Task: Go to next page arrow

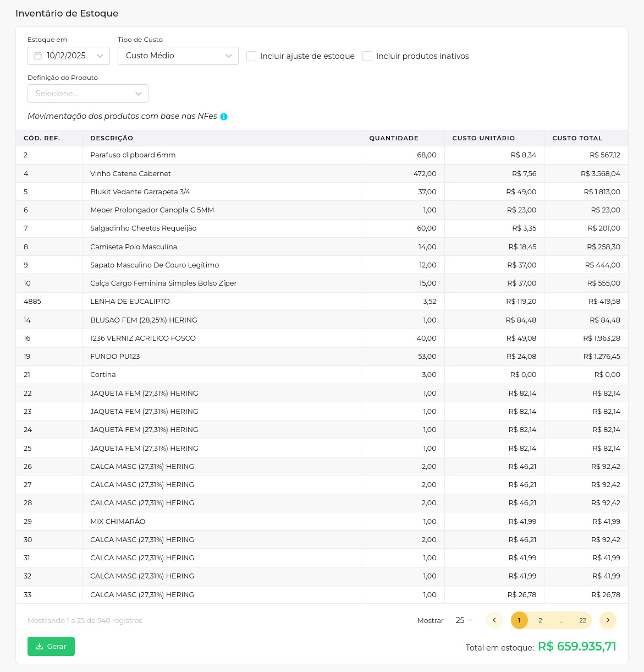Action: coord(608,620)
